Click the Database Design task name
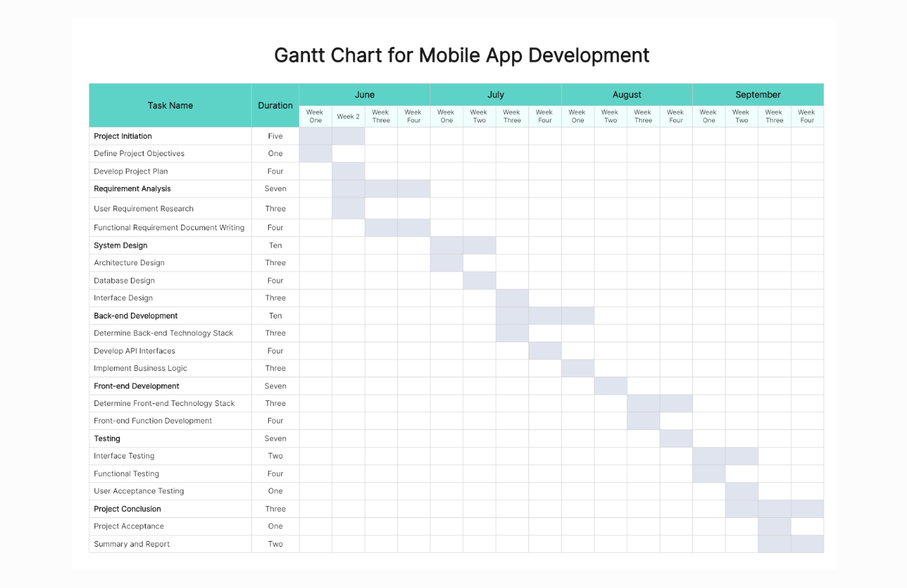This screenshot has height=588, width=907. pyautogui.click(x=125, y=281)
